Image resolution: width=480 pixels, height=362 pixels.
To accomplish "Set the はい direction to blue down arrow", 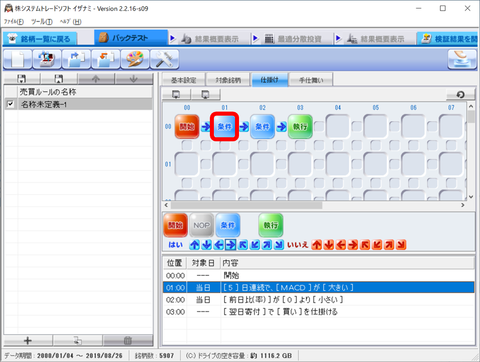I will pos(207,245).
